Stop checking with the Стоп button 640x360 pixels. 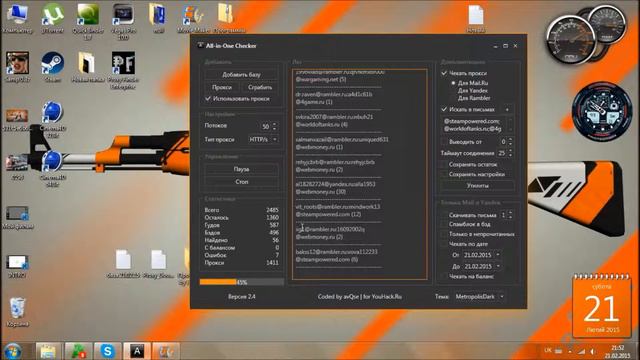pos(241,182)
